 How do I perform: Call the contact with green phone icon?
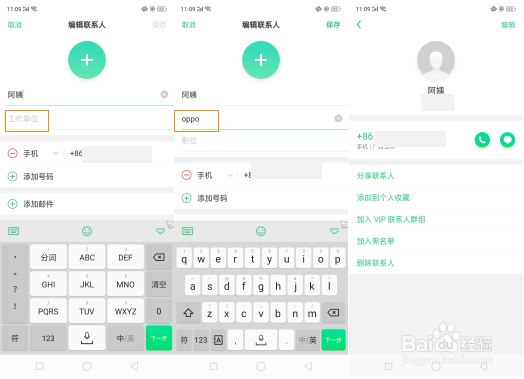[x=482, y=140]
